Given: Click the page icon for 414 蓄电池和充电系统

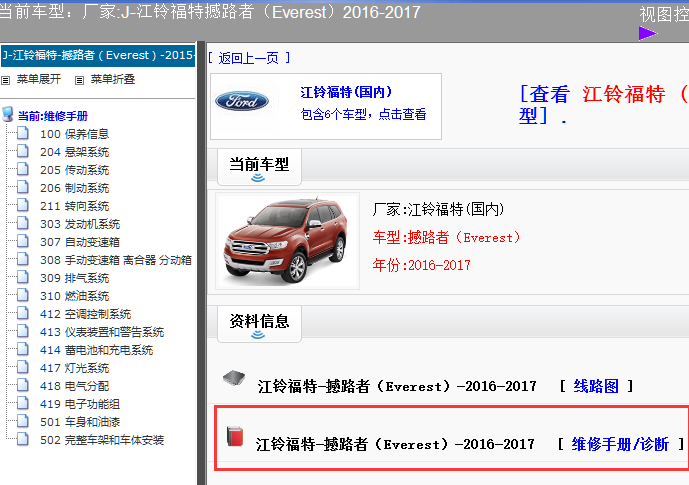Looking at the screenshot, I should [x=23, y=349].
